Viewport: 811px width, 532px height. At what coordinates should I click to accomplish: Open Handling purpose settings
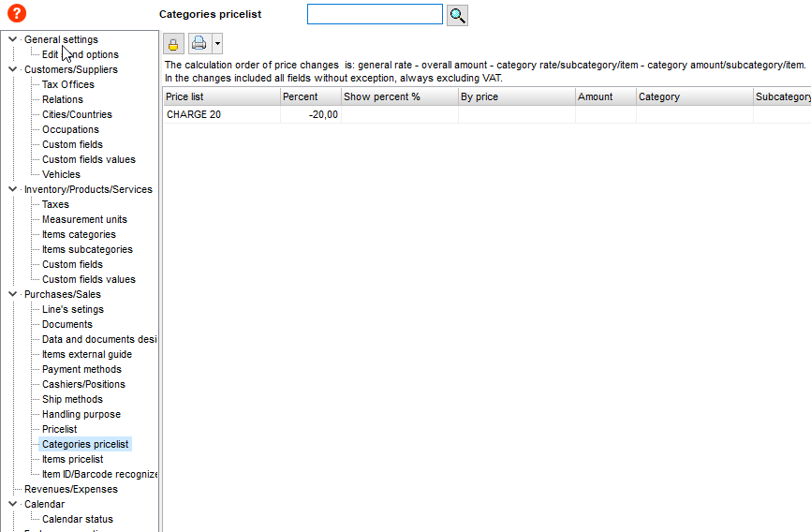(x=81, y=415)
